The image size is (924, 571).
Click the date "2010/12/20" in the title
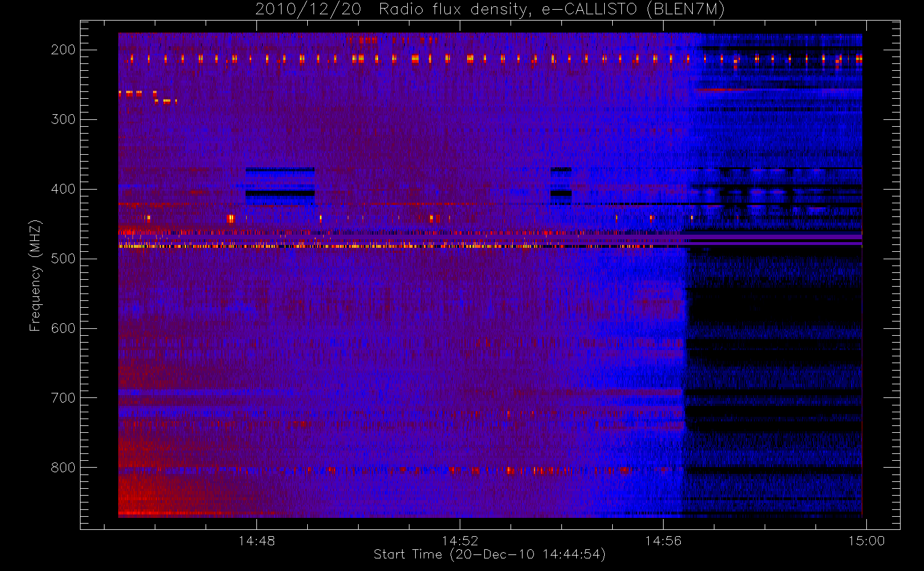pyautogui.click(x=308, y=10)
